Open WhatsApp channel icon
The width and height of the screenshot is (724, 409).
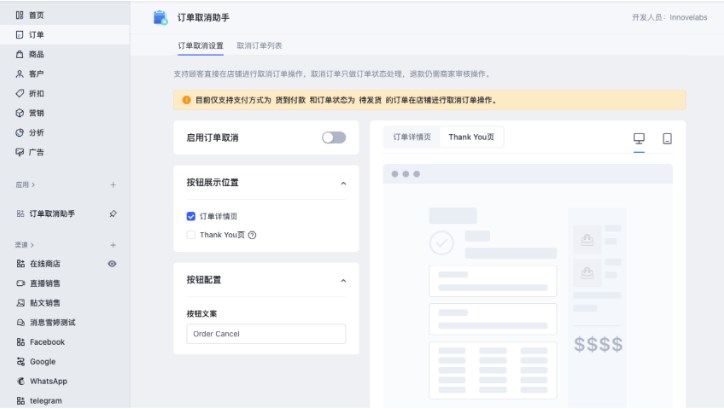point(21,381)
